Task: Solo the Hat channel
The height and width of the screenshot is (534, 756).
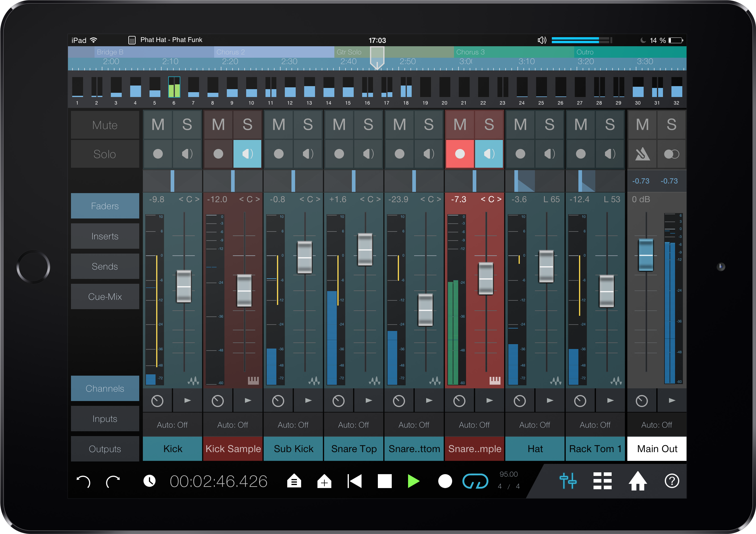Action: [549, 125]
